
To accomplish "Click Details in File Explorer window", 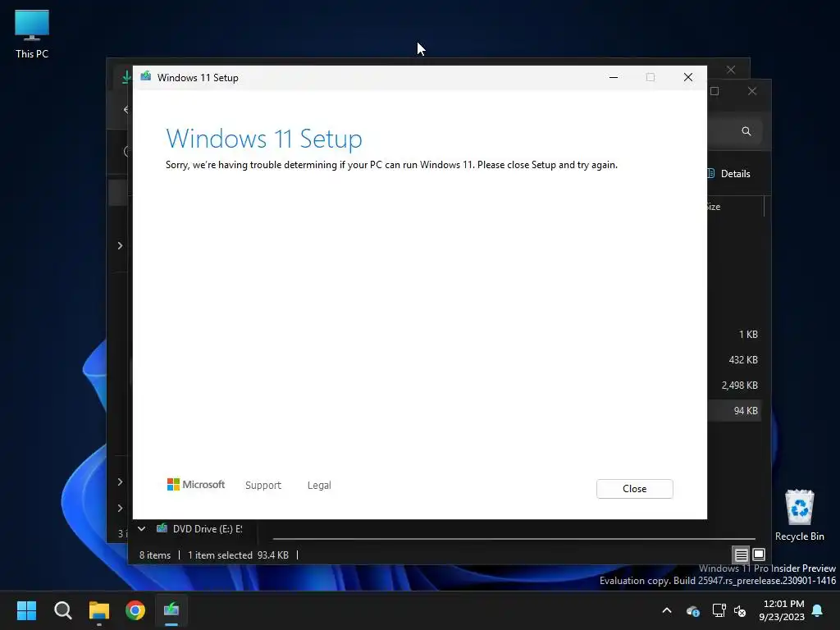I will click(729, 174).
